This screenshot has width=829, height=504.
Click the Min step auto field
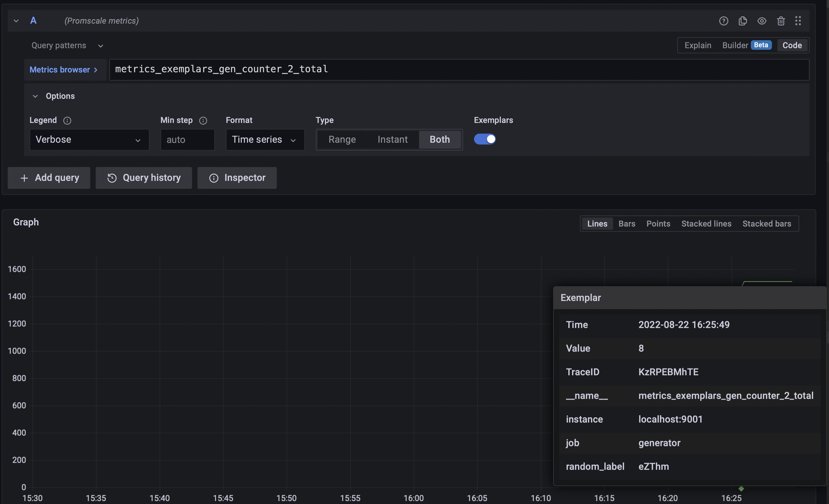pos(187,140)
